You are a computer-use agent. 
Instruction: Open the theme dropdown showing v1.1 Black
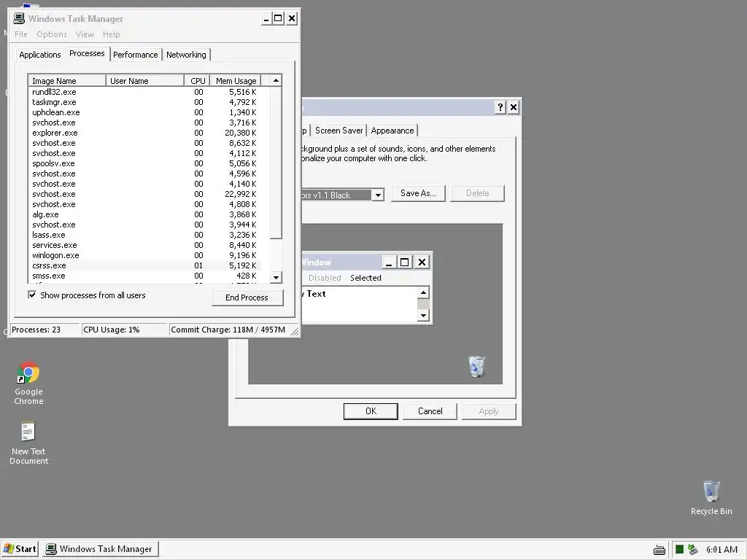pos(378,195)
